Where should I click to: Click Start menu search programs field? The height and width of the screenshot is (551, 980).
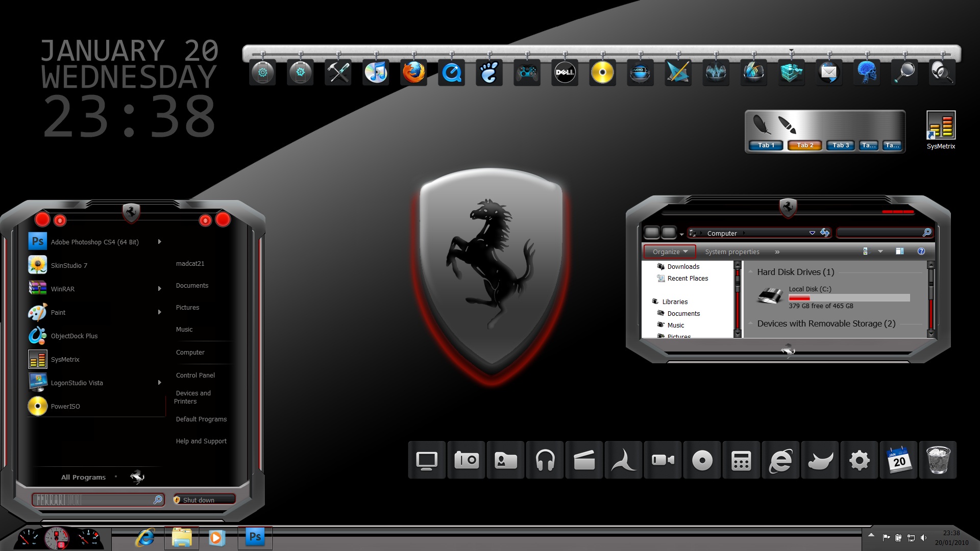98,500
